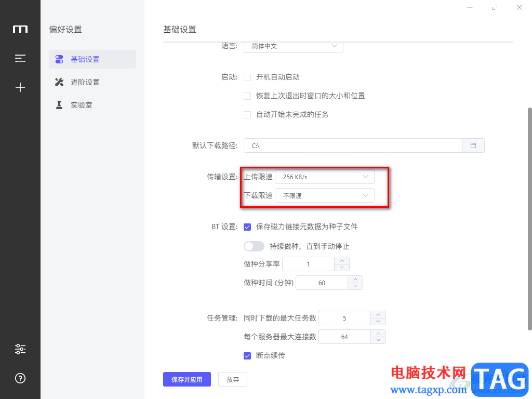Open 基础设置 settings section
This screenshot has height=399, width=532.
(92, 59)
